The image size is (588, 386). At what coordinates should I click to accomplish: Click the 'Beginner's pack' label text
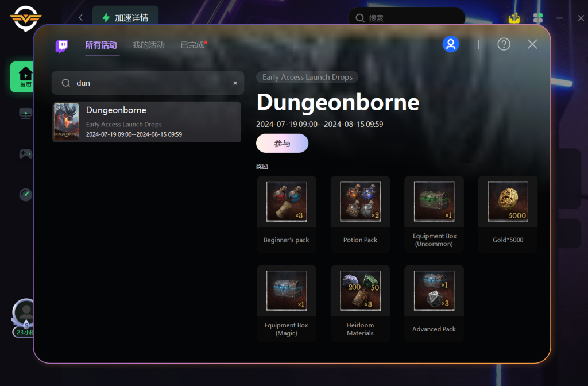286,240
